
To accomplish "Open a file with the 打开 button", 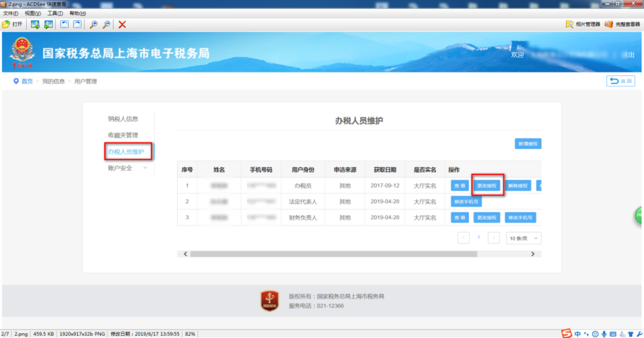I will tap(13, 24).
